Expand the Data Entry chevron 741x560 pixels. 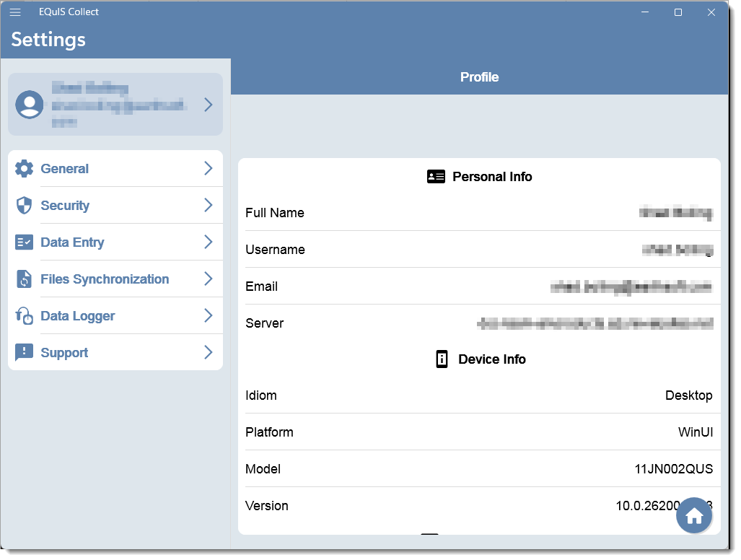(209, 242)
